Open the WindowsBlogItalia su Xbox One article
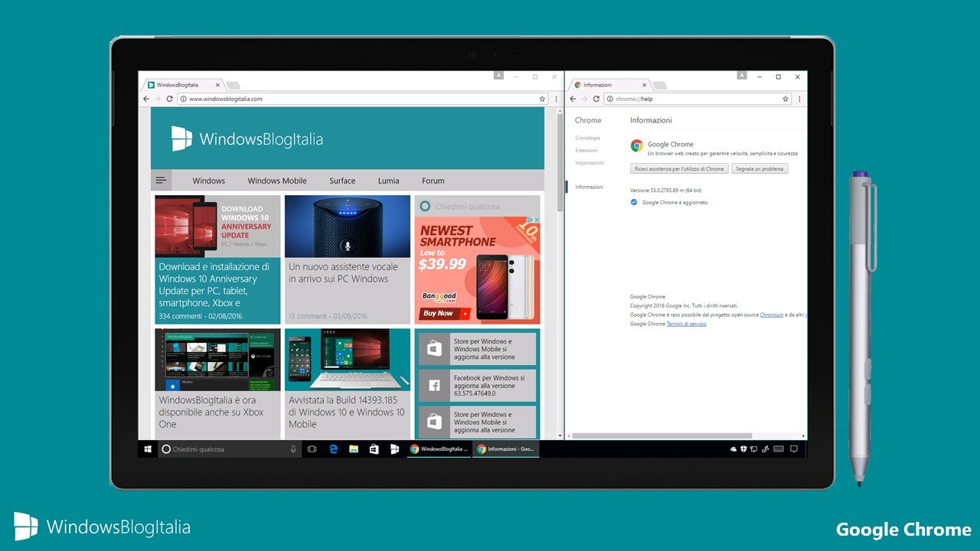This screenshot has width=980, height=551. (x=211, y=412)
